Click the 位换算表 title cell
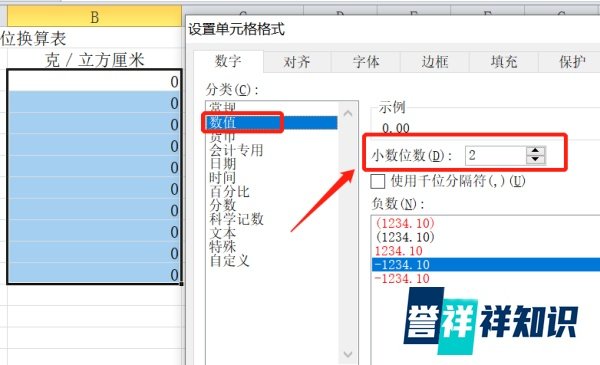The image size is (600, 365). pos(33,38)
